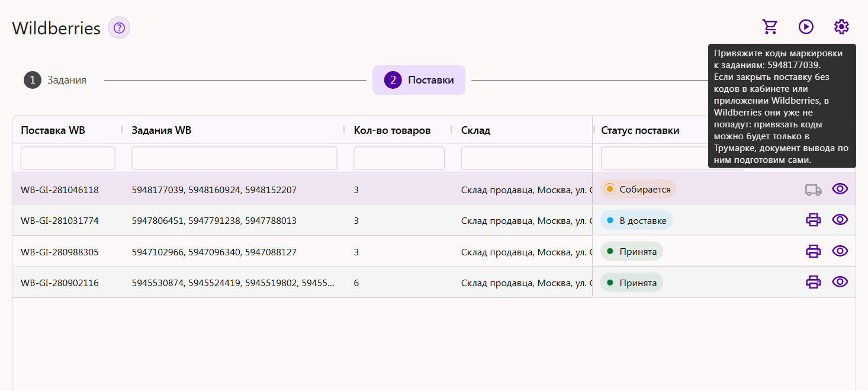
Task: Sort by Поставка WB column header
Action: 53,130
